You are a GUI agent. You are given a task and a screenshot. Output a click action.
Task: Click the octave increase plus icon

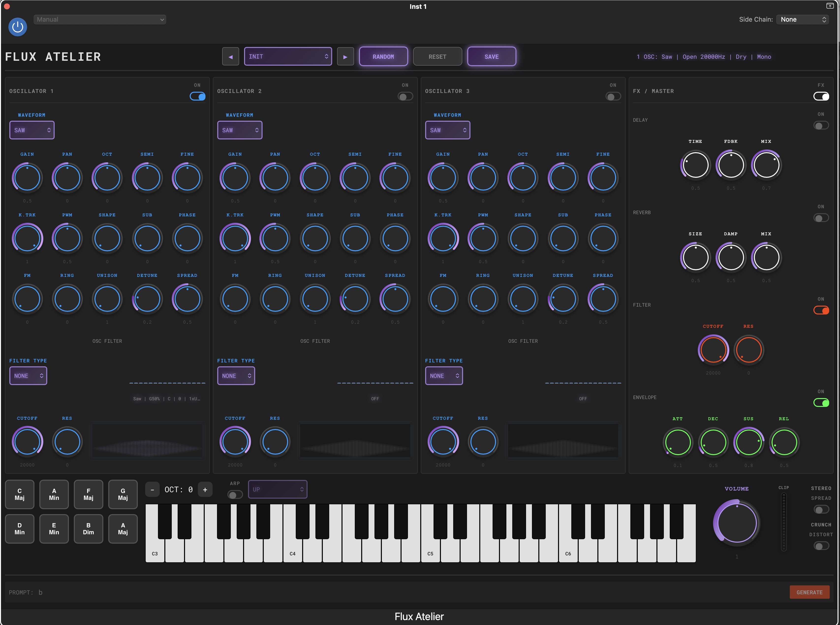point(205,489)
